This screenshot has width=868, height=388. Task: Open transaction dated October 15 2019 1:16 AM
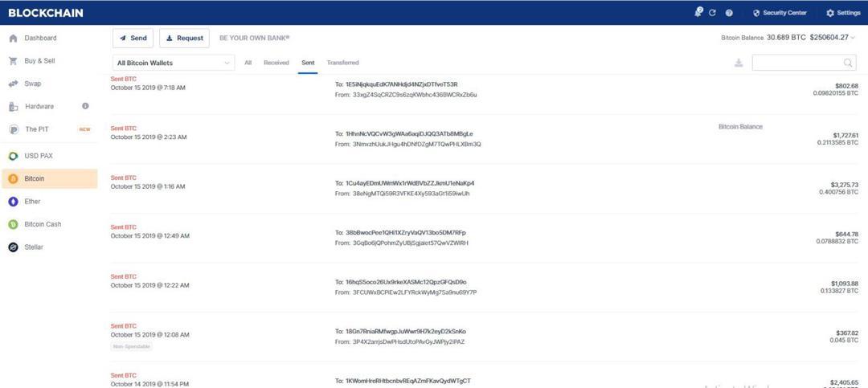tap(485, 188)
